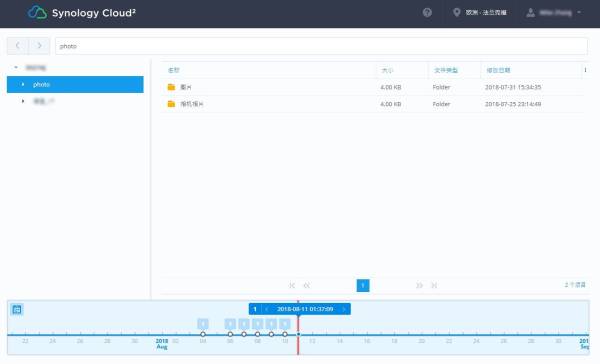
Task: Expand the blurred folder below photo
Action: [23, 101]
